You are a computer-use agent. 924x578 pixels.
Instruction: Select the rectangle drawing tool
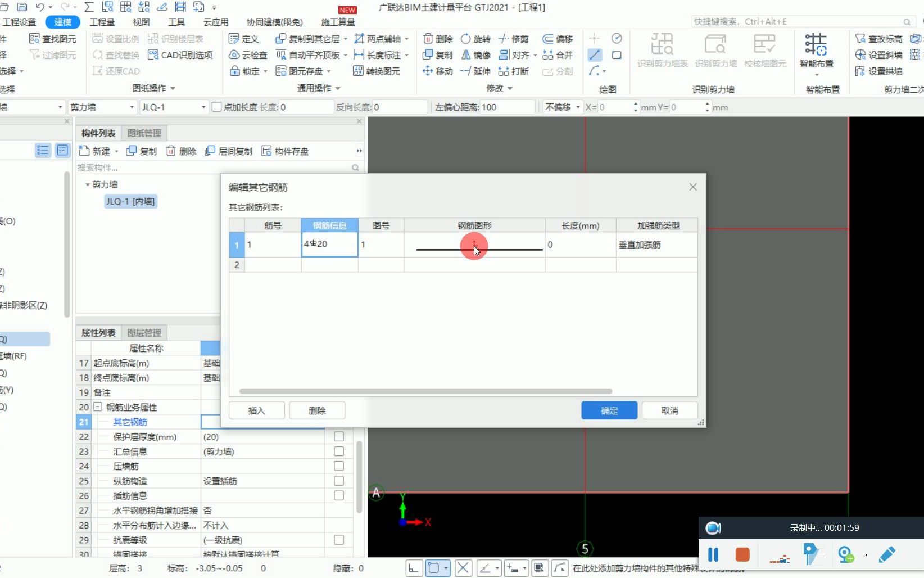[617, 55]
